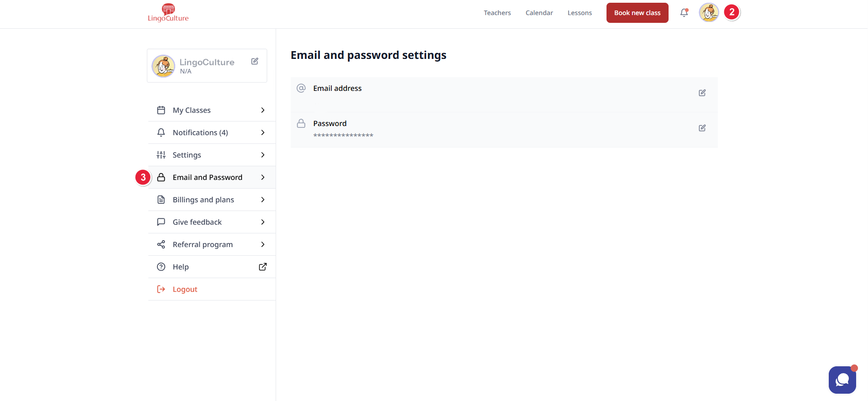The image size is (868, 401).
Task: Edit profile name using pencil icon
Action: pyautogui.click(x=255, y=61)
